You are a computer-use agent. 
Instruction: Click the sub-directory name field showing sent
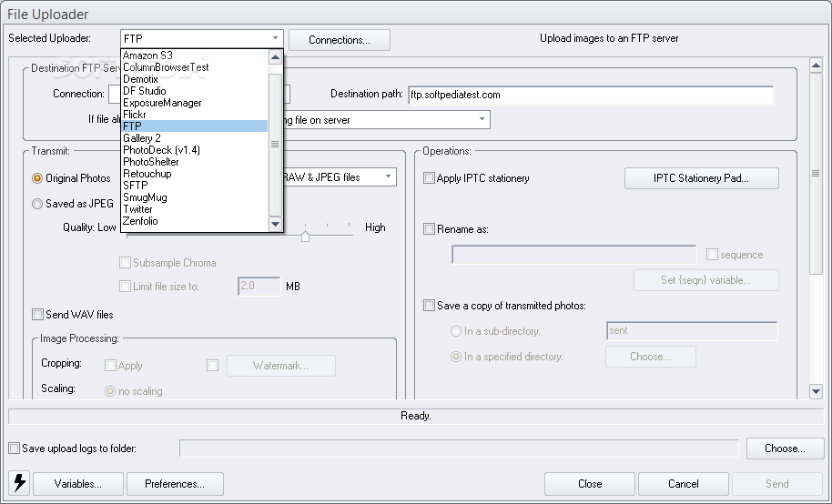point(692,331)
